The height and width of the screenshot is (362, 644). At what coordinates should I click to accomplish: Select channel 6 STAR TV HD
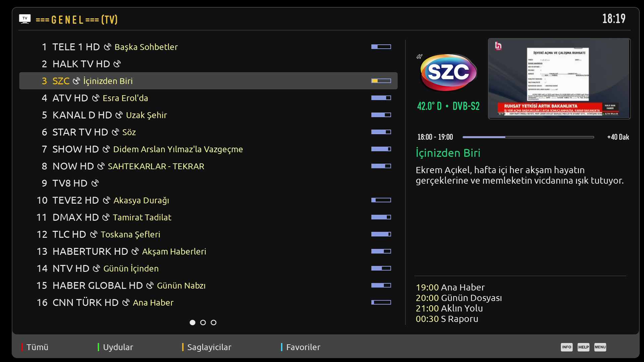208,132
